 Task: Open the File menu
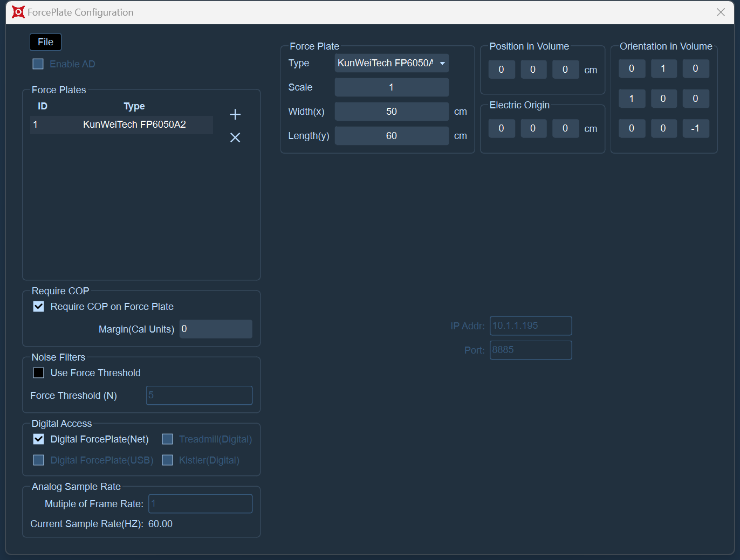point(46,42)
